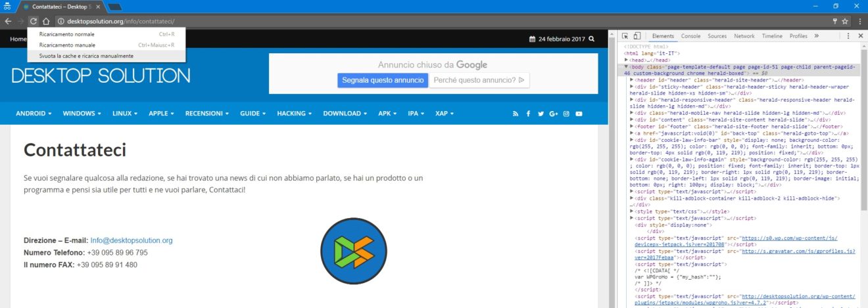This screenshot has width=868, height=308.
Task: Close the Contattateci browser tab
Action: pos(97,6)
